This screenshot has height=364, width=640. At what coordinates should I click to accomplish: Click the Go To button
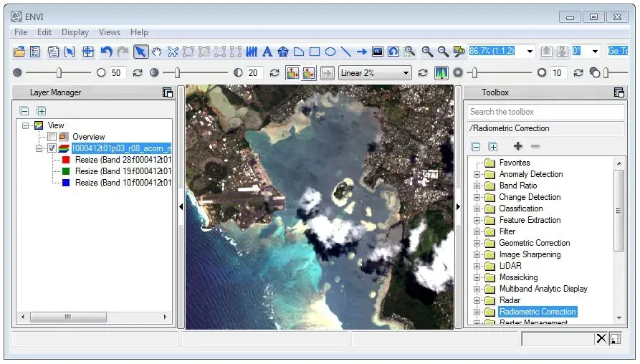[x=618, y=52]
